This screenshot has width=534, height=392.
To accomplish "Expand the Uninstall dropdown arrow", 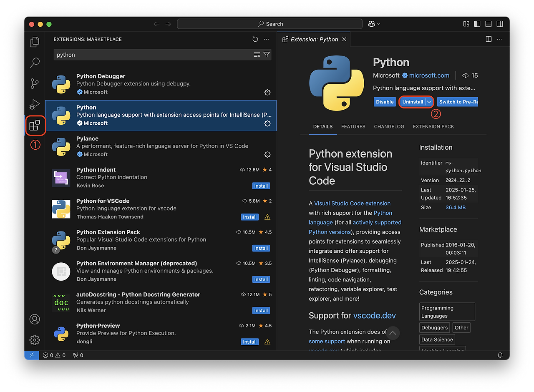I will pos(429,102).
